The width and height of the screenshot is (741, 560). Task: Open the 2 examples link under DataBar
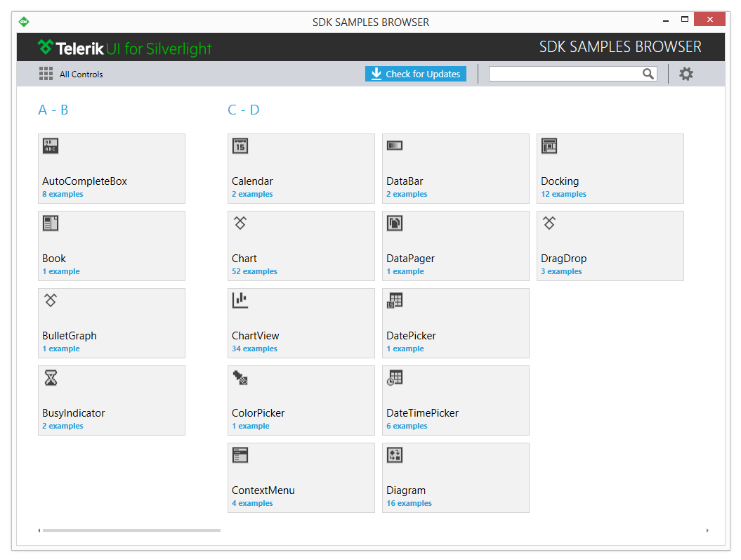407,194
